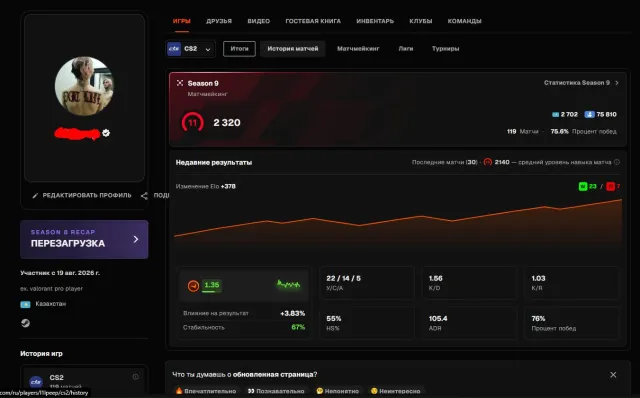Click the CS2 icon in История игр

tap(36, 382)
